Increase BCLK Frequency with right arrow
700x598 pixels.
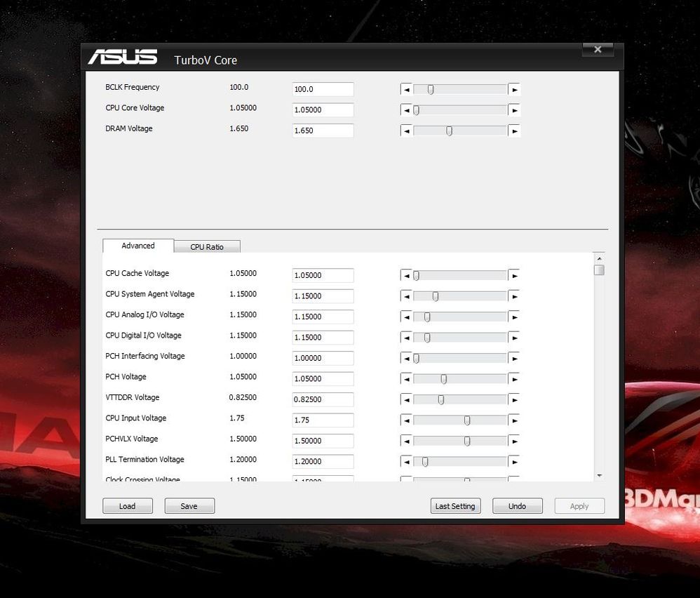pyautogui.click(x=514, y=89)
